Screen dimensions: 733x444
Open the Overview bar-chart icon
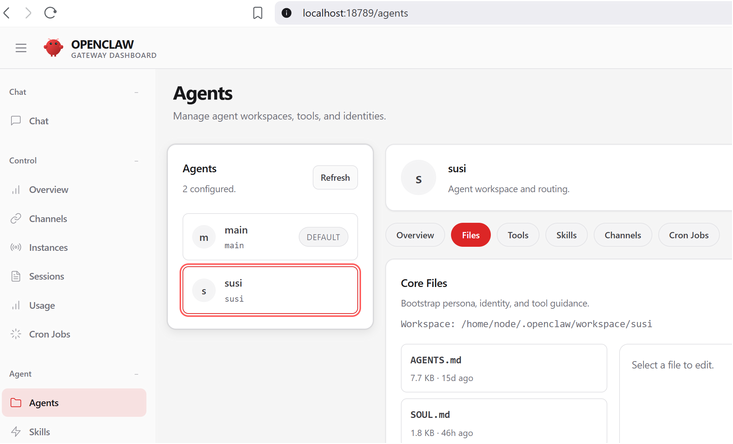pos(16,190)
